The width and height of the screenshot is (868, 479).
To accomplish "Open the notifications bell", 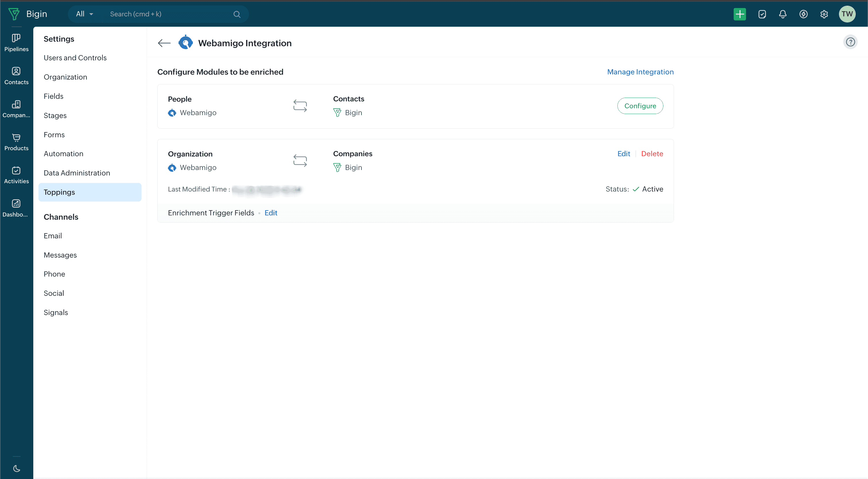I will pyautogui.click(x=782, y=14).
